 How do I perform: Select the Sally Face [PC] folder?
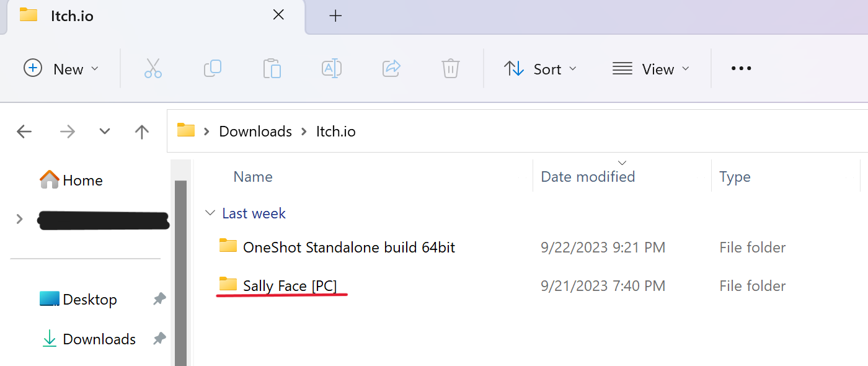pos(290,286)
